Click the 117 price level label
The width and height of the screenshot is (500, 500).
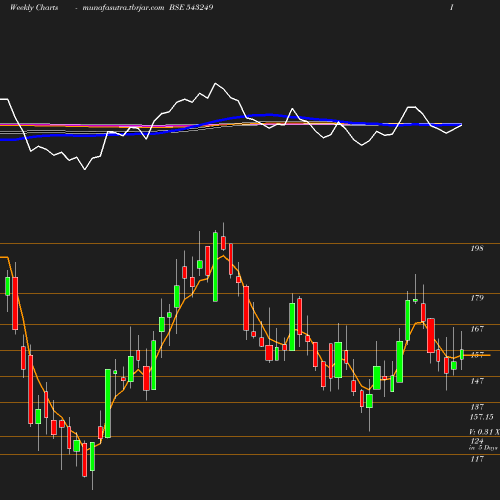click(477, 459)
